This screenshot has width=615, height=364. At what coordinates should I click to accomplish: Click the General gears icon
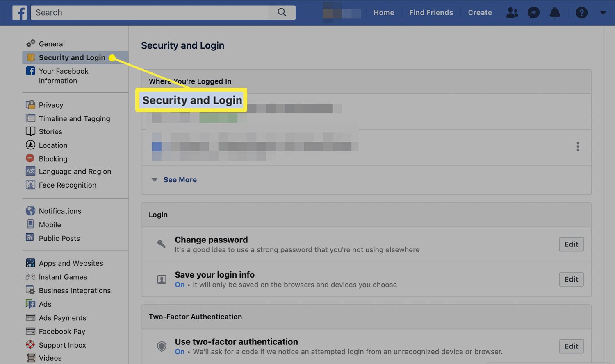pos(31,43)
